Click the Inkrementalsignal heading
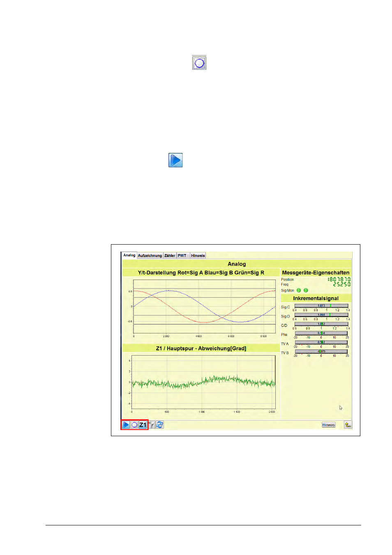Image resolution: width=392 pixels, height=555 pixels. 316,298
